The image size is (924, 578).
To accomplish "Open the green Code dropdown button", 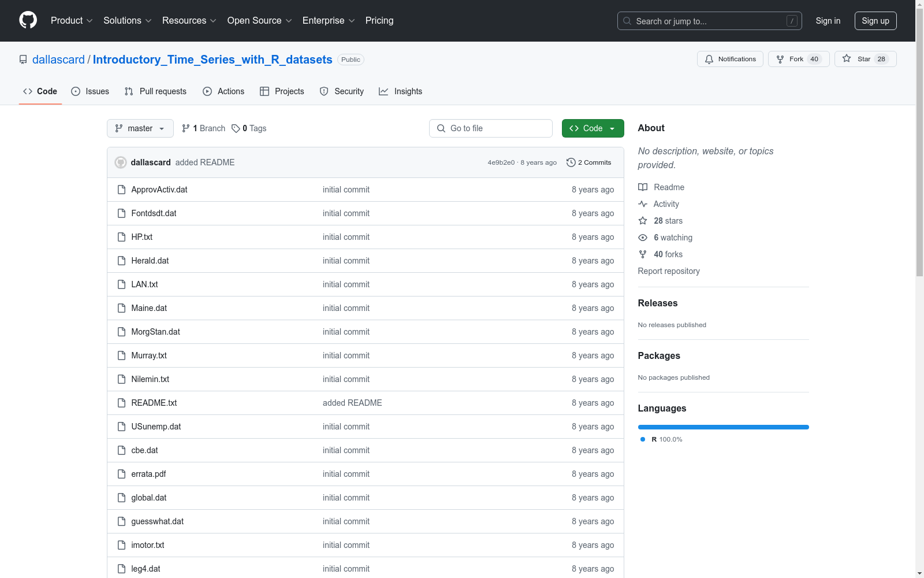I will (x=593, y=128).
